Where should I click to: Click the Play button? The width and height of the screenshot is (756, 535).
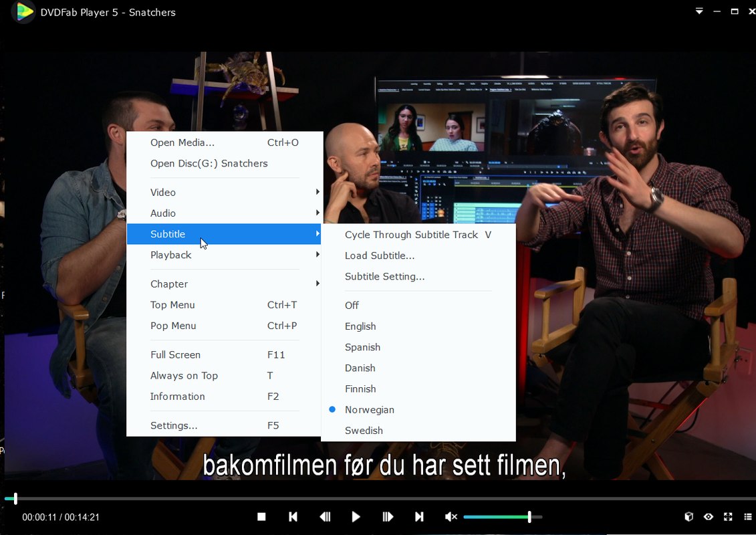(356, 517)
